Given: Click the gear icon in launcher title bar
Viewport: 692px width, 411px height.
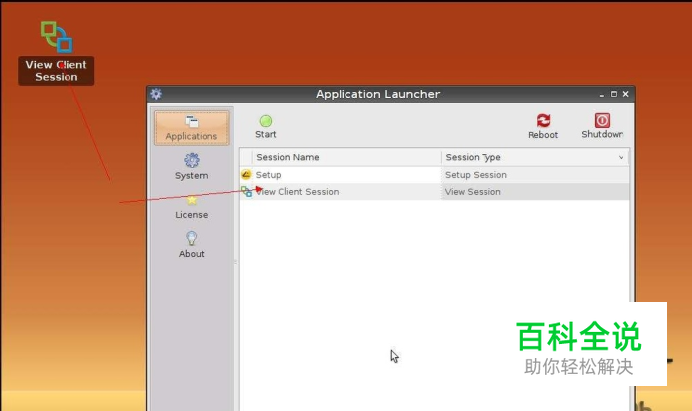Looking at the screenshot, I should tap(156, 94).
